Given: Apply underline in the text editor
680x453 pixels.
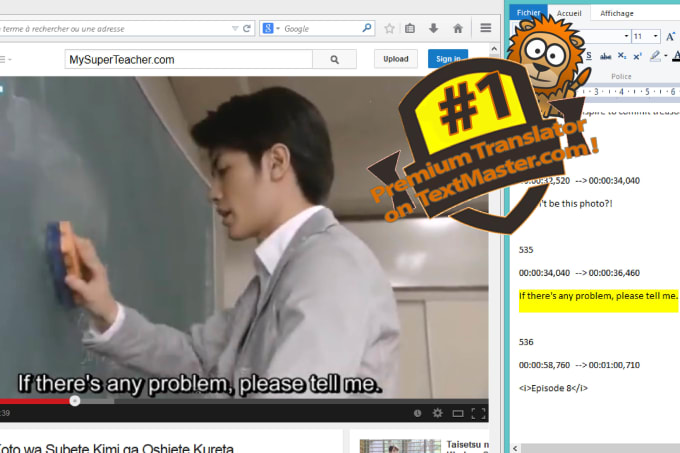Looking at the screenshot, I should click(588, 55).
